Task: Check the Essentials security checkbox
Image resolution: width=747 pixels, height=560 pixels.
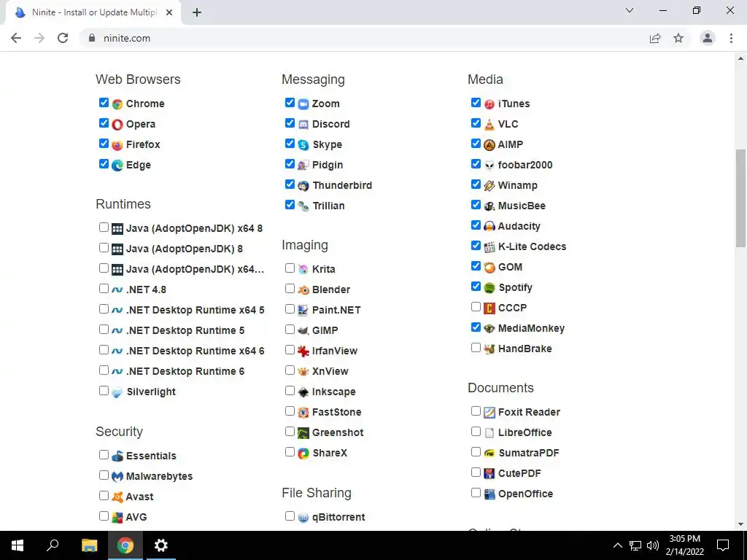Action: [104, 455]
